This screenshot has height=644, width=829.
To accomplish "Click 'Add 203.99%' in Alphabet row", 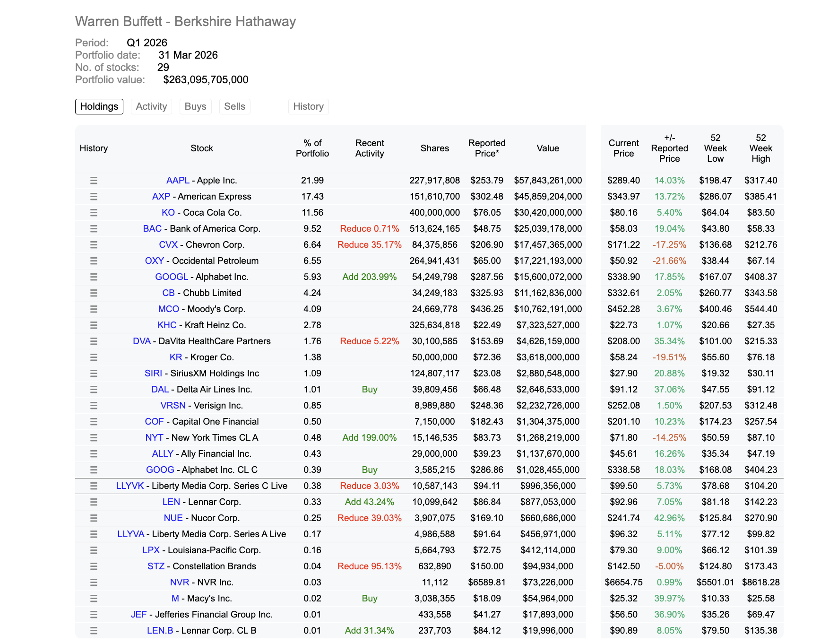I will (x=370, y=277).
